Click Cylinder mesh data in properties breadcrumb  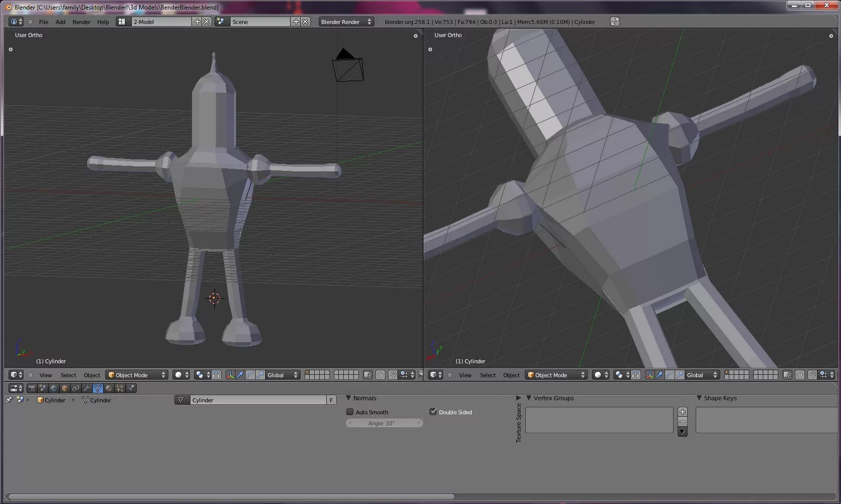pos(97,400)
